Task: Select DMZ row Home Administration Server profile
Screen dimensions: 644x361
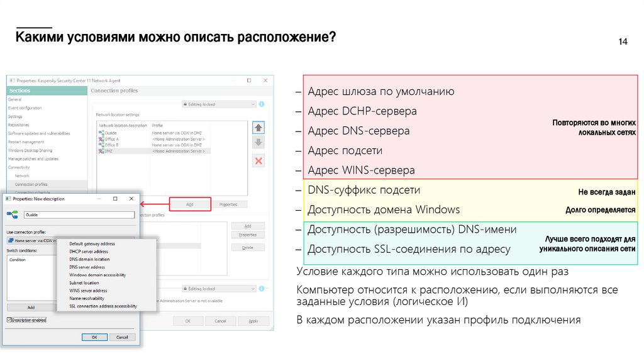Action: (178, 151)
